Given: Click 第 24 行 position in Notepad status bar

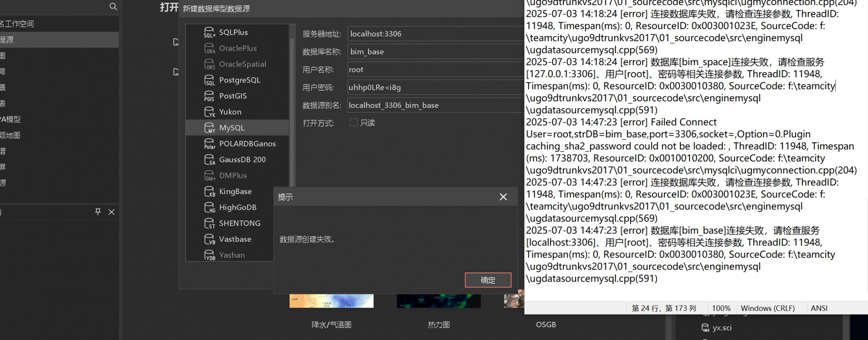Looking at the screenshot, I should coord(664,308).
